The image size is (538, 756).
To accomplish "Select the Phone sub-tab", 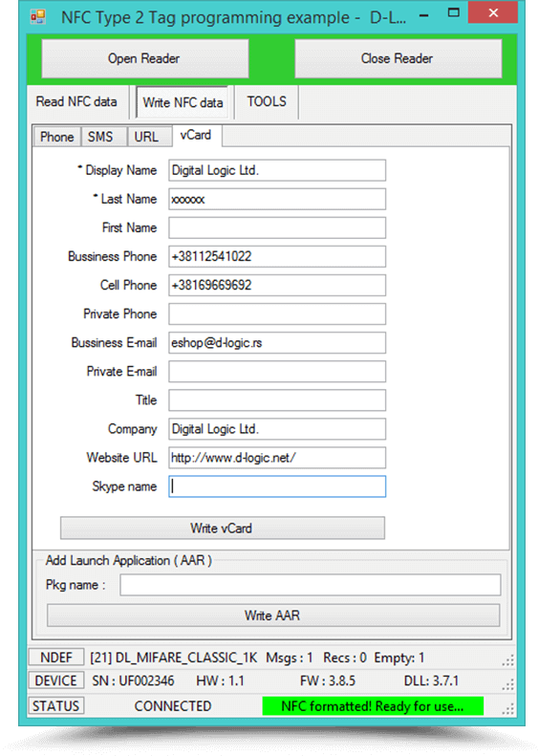I will 57,137.
